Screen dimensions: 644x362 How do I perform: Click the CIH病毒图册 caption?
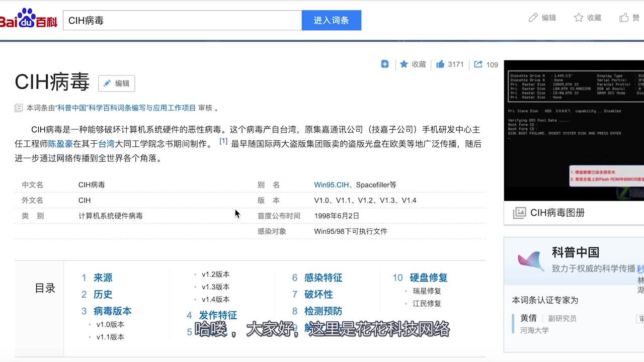(557, 213)
